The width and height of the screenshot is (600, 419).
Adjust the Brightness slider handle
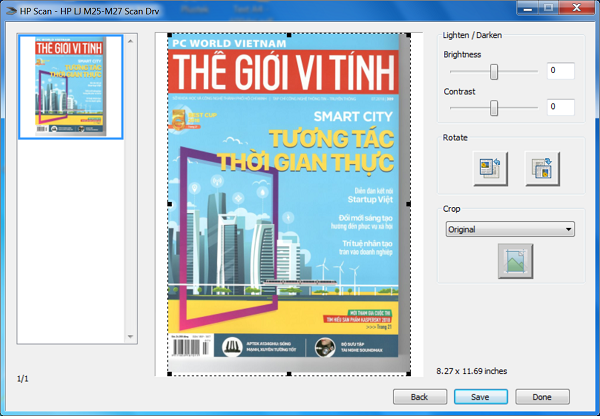494,72
